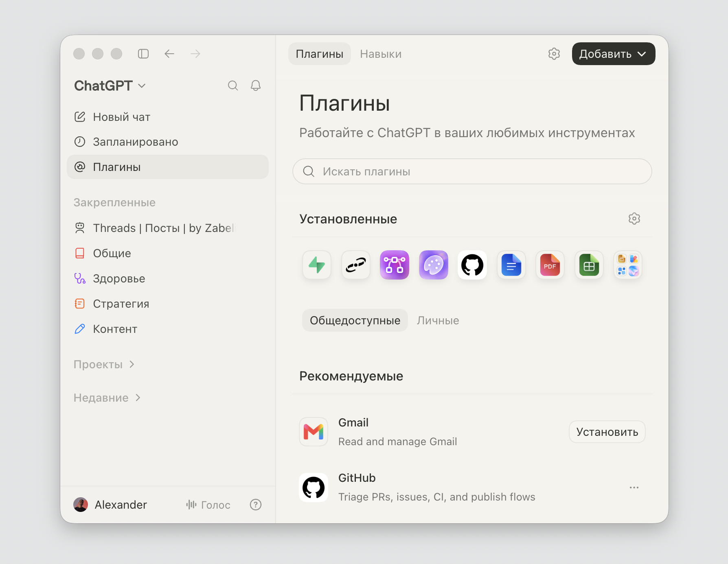Install the Gmail plugin with Установить

[x=607, y=432]
